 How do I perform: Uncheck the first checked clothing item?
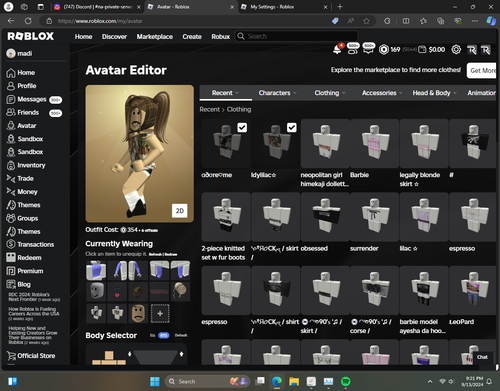click(242, 127)
